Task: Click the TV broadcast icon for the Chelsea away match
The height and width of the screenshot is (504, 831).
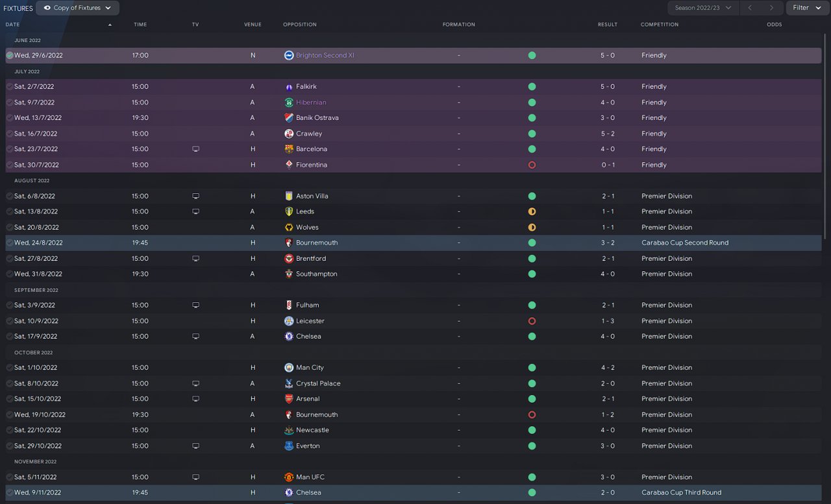Action: coord(195,337)
